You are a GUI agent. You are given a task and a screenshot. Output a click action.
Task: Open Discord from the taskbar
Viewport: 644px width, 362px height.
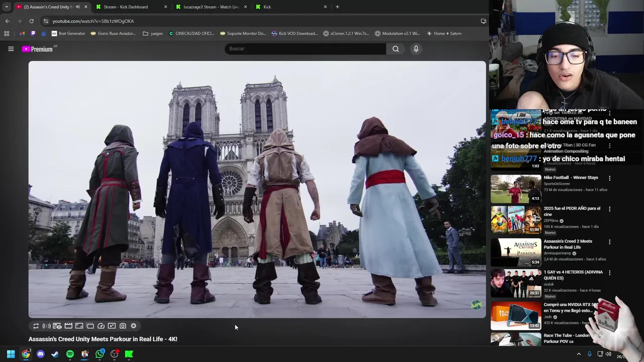click(40, 354)
